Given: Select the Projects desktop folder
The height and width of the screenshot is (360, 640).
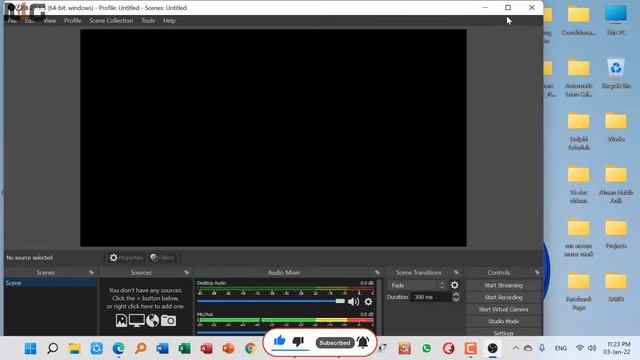Looking at the screenshot, I should click(616, 233).
